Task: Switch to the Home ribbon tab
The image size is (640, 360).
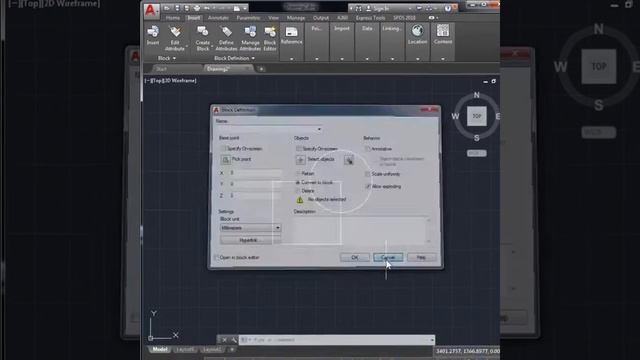Action: click(173, 18)
